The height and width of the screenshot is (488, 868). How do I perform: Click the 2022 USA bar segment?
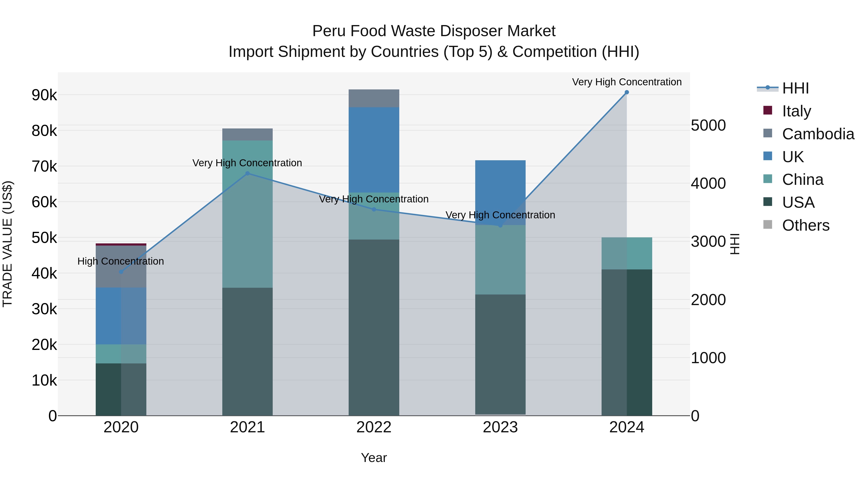click(374, 328)
